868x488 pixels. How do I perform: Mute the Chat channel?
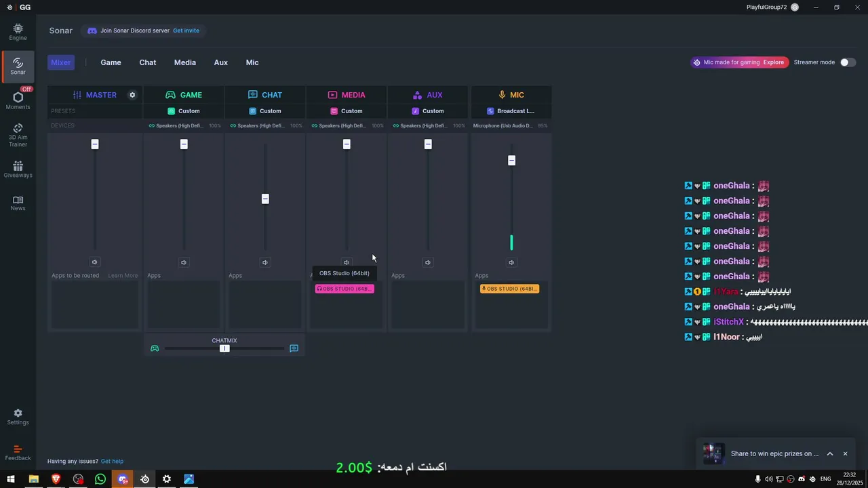point(265,262)
